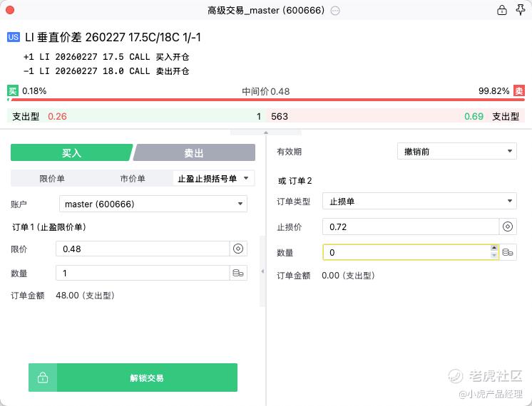Click the 解锁交易 button
This screenshot has width=532, height=406.
147,378
